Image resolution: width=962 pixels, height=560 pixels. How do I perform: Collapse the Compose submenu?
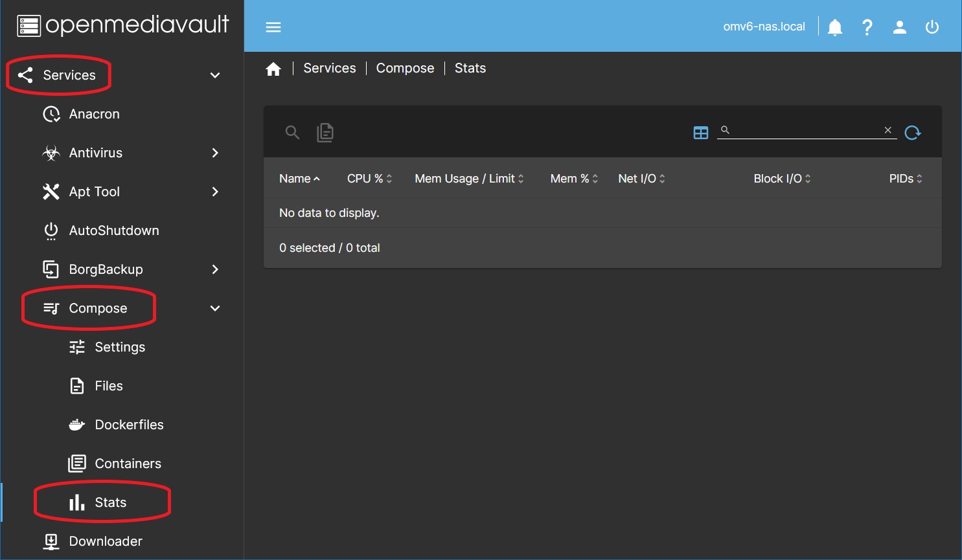pyautogui.click(x=215, y=309)
